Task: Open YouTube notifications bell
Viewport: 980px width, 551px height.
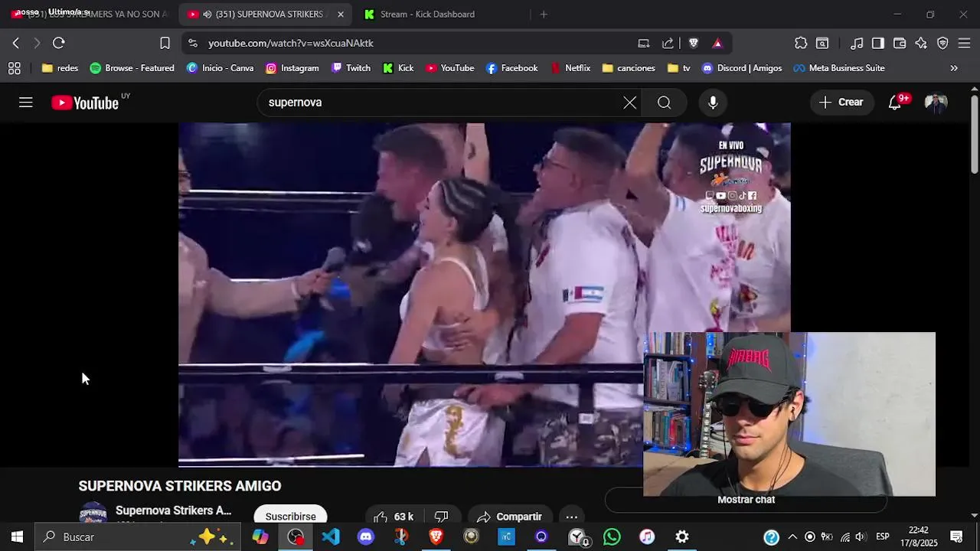Action: click(895, 103)
